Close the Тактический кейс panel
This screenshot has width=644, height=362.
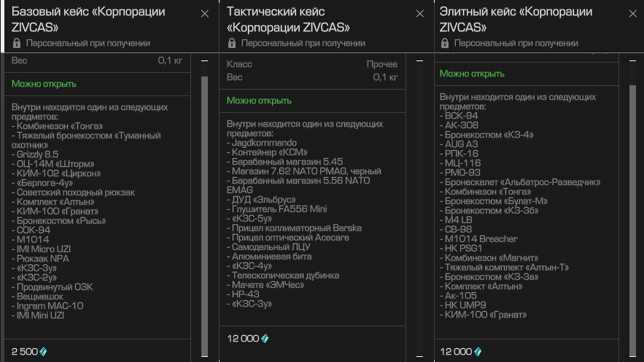pyautogui.click(x=420, y=14)
